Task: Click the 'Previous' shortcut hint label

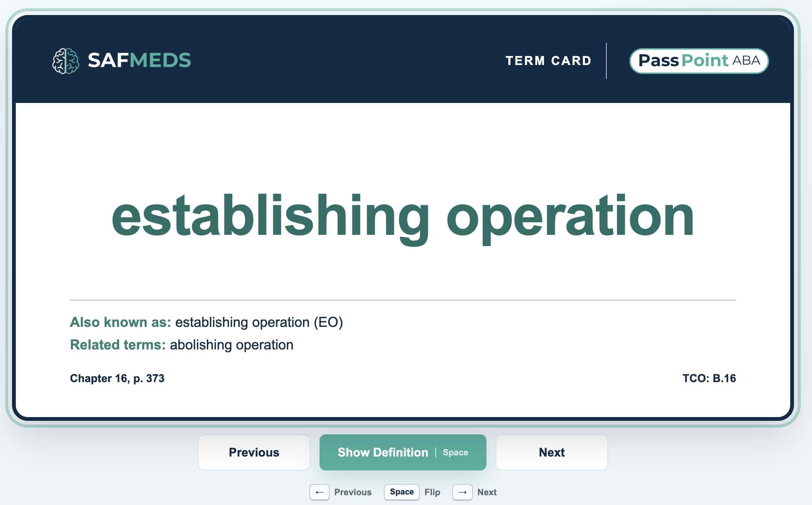Action: (353, 492)
